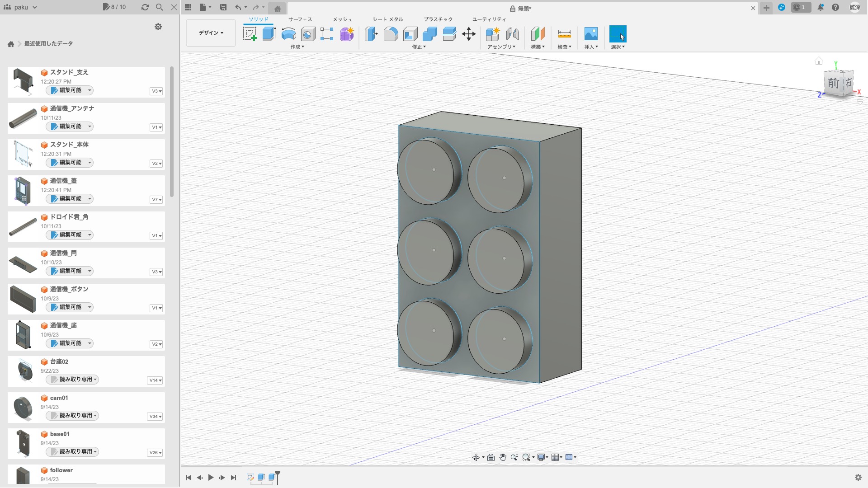This screenshot has width=868, height=488.
Task: Open the 通信機_蓋 thumbnail
Action: click(x=23, y=190)
